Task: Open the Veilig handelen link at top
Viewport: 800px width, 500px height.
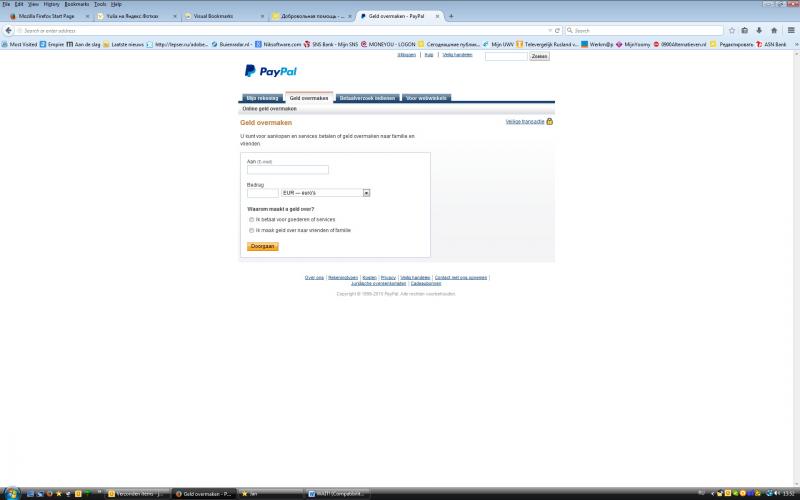Action: pyautogui.click(x=457, y=55)
